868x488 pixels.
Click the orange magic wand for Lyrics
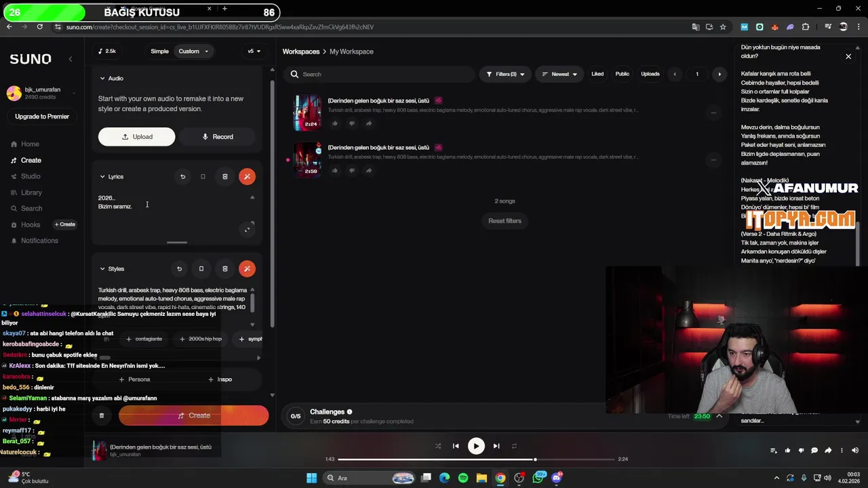pyautogui.click(x=247, y=176)
